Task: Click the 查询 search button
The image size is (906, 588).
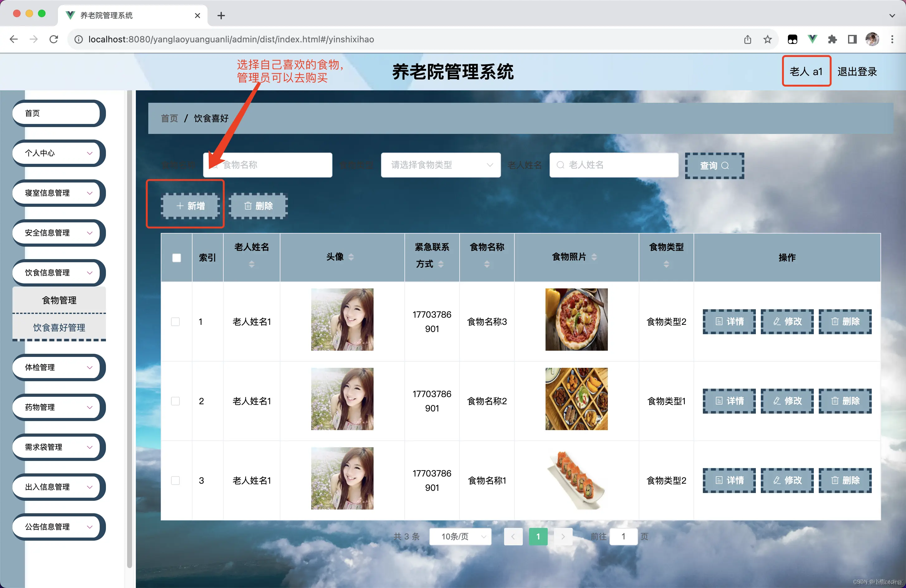Action: tap(714, 166)
